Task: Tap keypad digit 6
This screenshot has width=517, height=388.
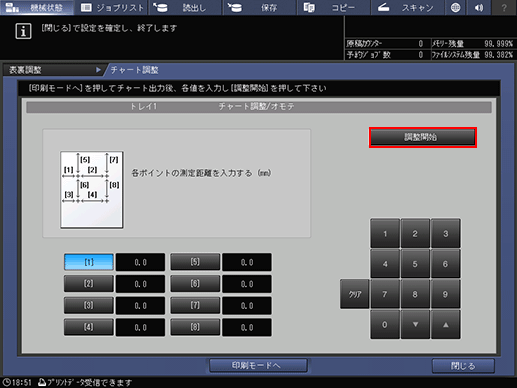Action: (446, 264)
